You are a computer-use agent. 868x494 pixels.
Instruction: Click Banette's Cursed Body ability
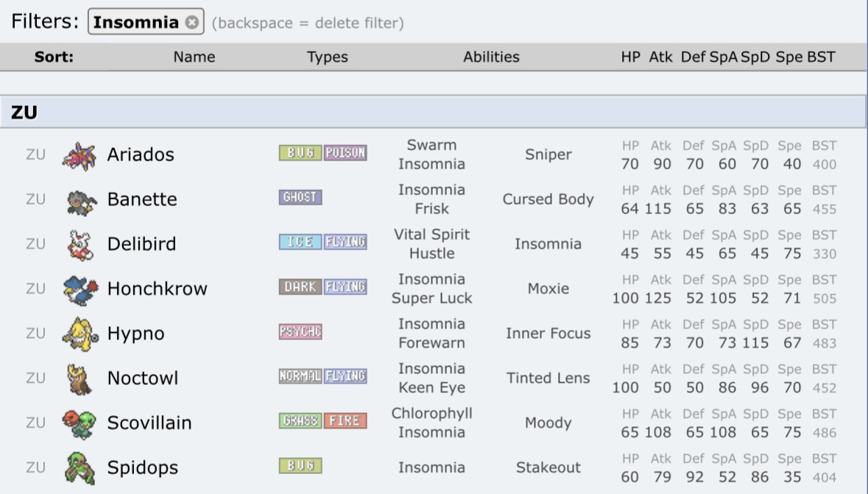coord(548,200)
